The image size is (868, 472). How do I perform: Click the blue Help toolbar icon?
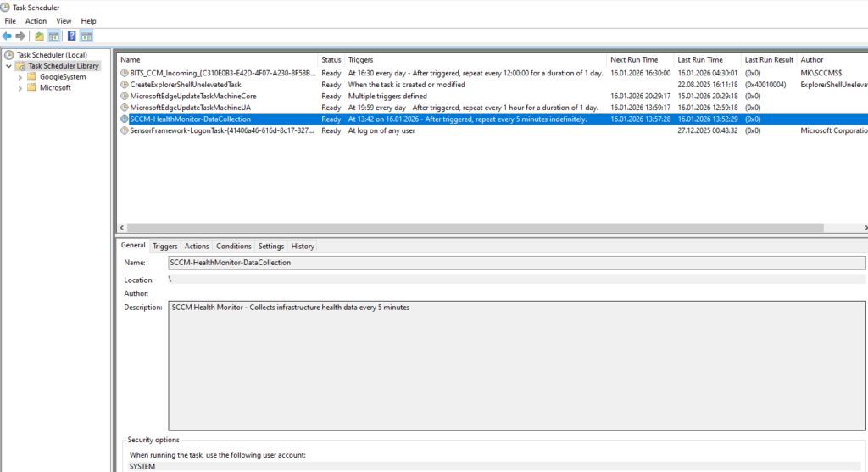[x=71, y=36]
